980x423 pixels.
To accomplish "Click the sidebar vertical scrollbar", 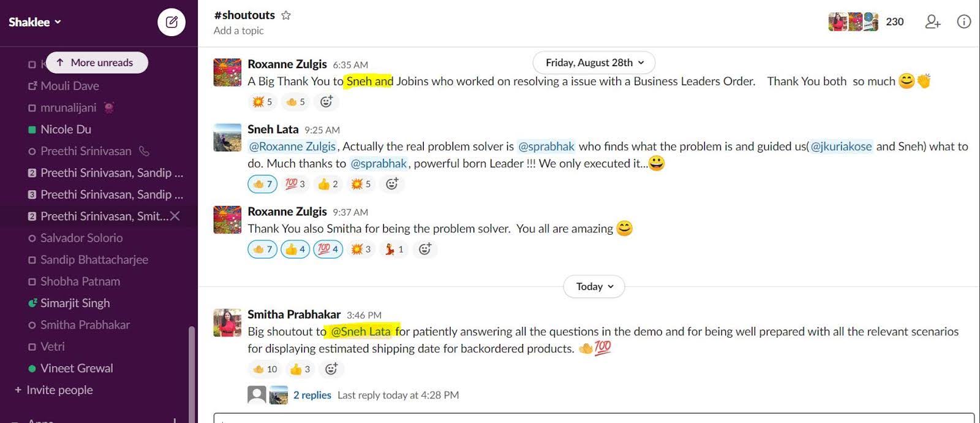I will pos(191,368).
